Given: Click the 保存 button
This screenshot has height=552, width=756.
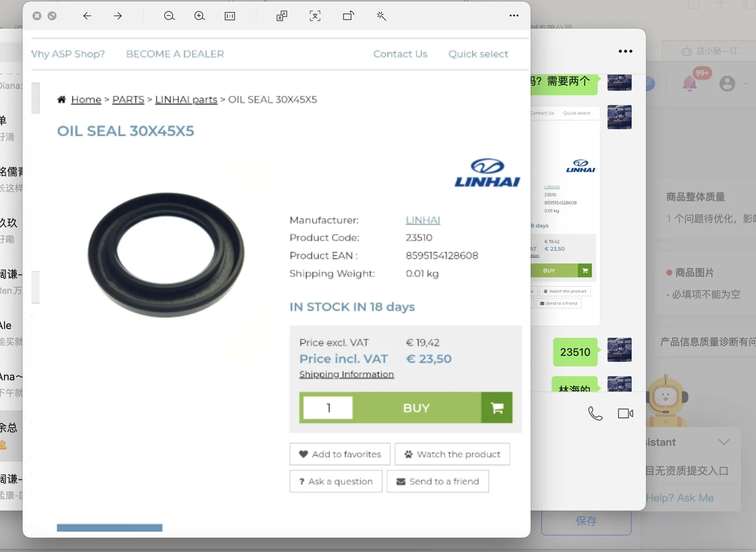Looking at the screenshot, I should tap(586, 521).
